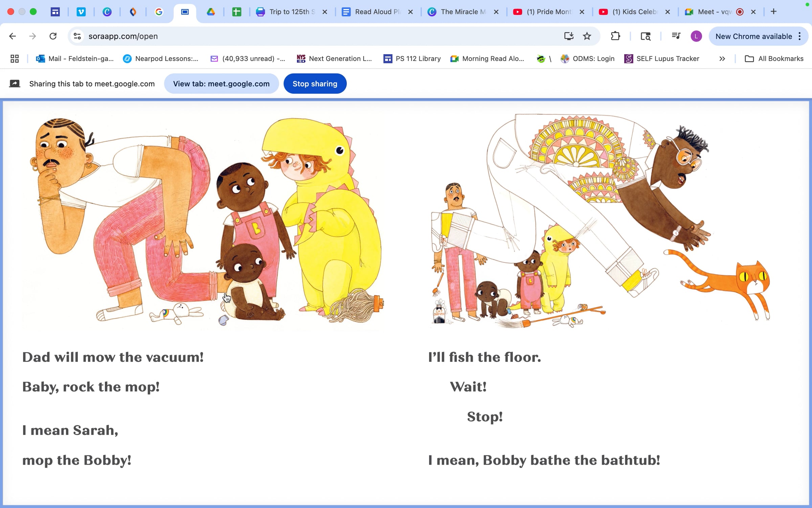Select the pinned PS 112 Library tab

click(x=55, y=12)
